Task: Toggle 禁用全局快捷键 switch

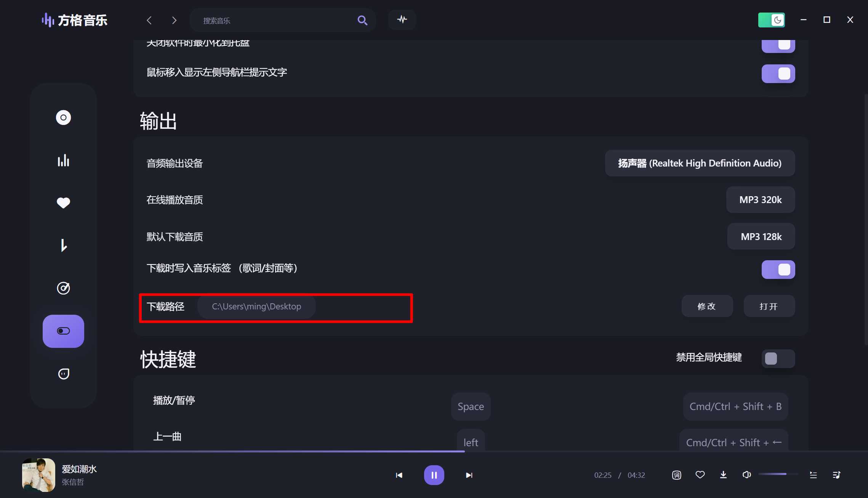Action: click(778, 359)
